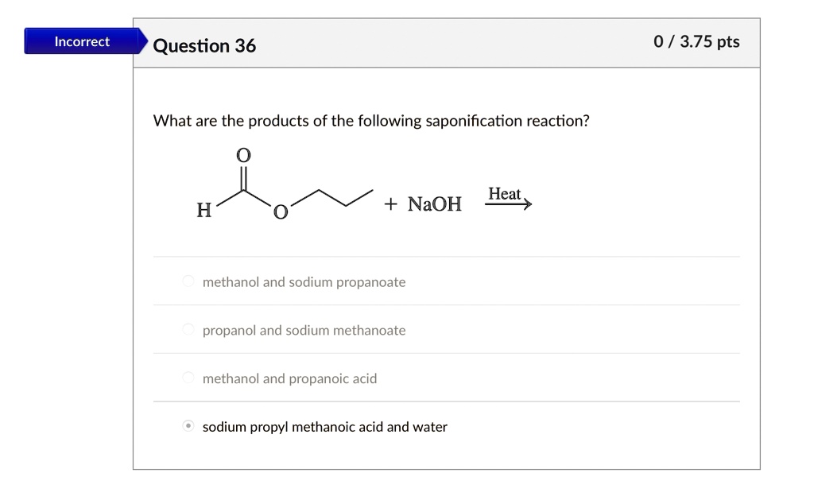
Task: Select radio button for propanol and sodium methanoate
Action: (x=188, y=330)
